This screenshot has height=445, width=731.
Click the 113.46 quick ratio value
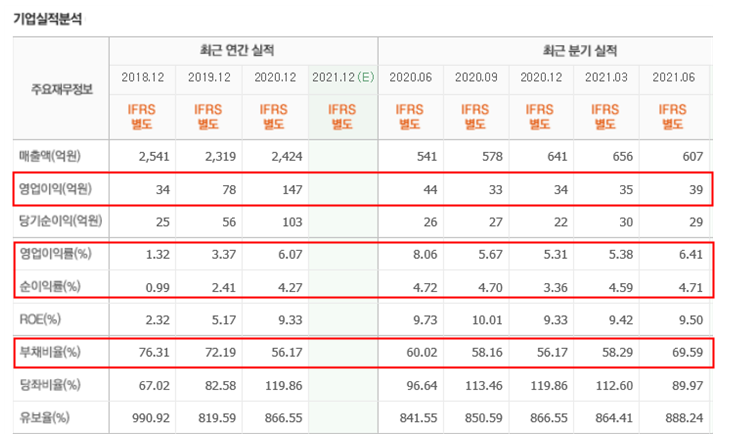pos(484,386)
